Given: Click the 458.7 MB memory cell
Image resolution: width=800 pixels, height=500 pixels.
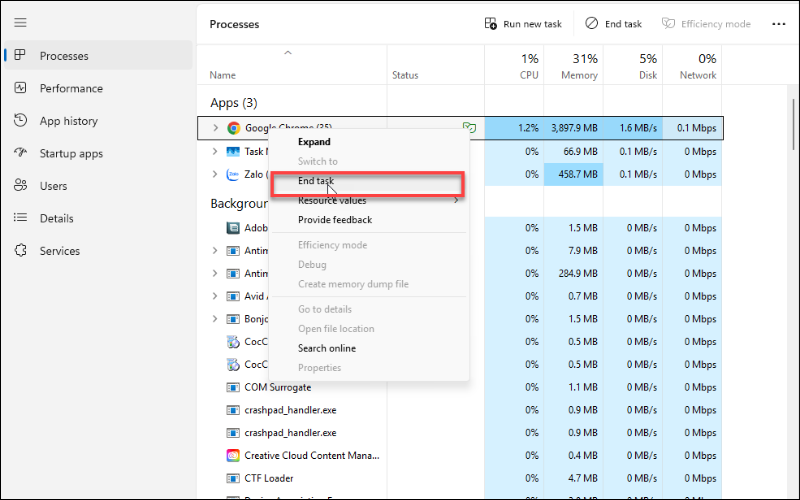Looking at the screenshot, I should point(573,174).
